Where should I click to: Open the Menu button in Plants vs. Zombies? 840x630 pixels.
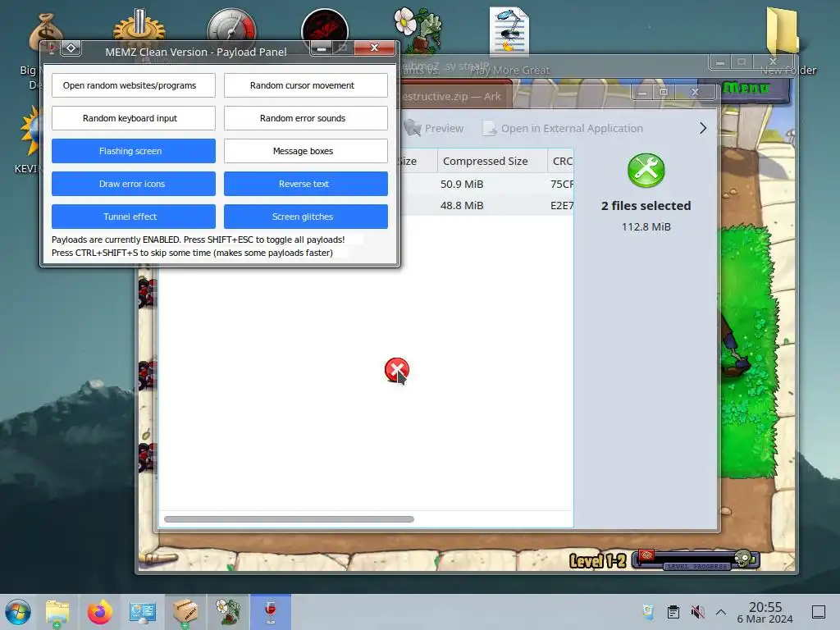pyautogui.click(x=746, y=89)
